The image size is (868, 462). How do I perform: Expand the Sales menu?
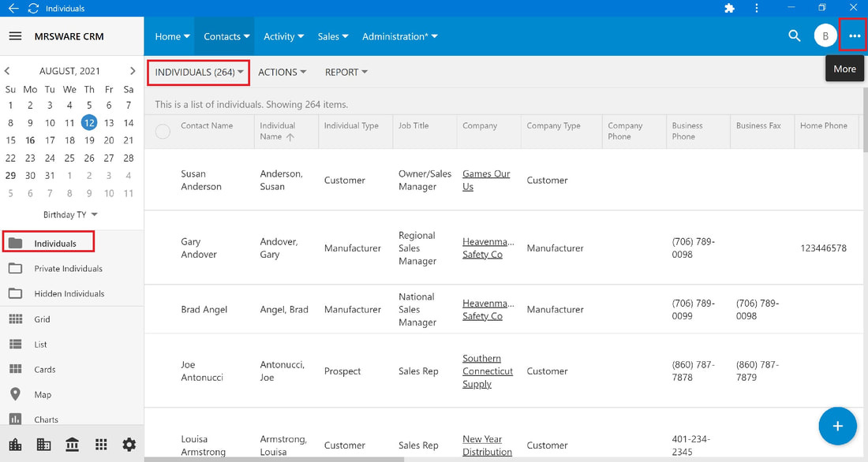(333, 36)
